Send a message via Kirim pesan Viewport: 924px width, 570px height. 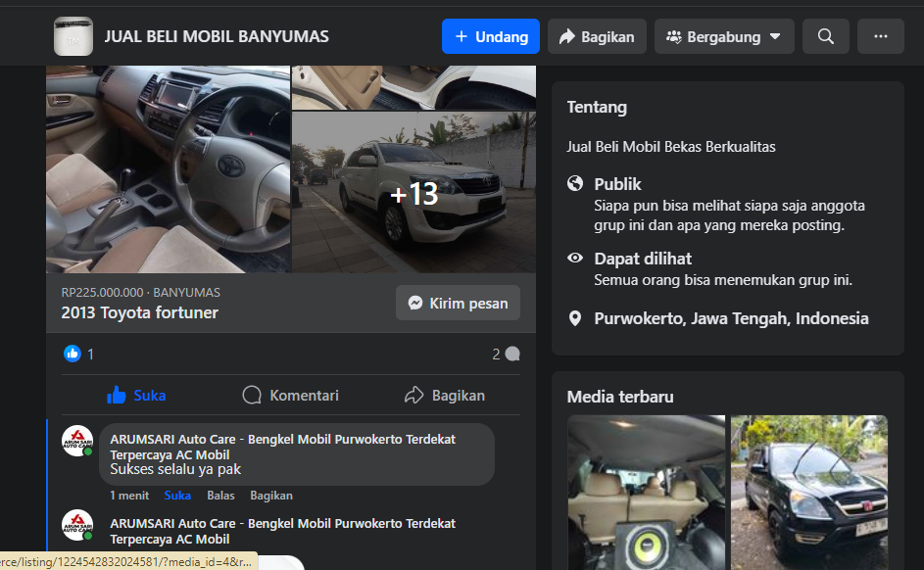458,303
